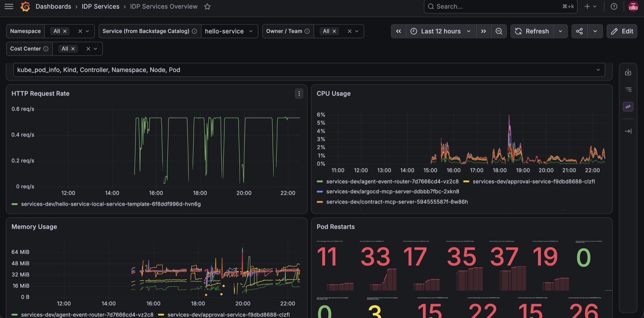Go to Dashboards breadcrumb
Screen dimensions: 644x318
53,6
